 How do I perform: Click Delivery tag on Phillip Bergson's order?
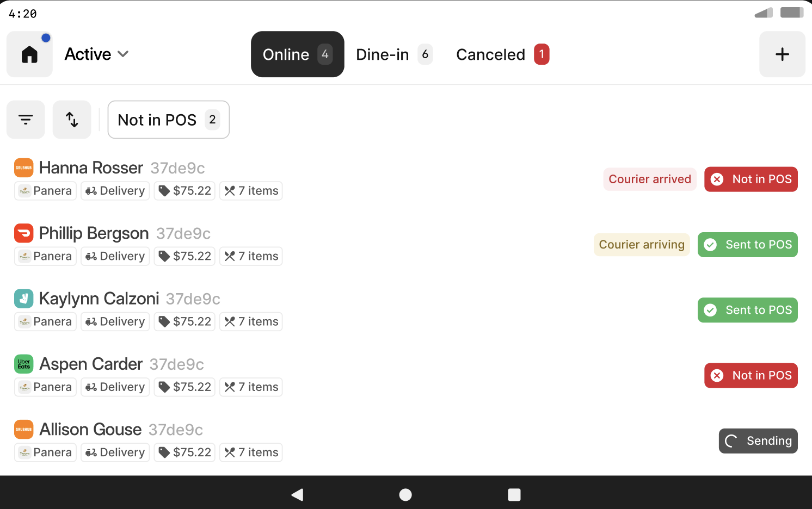[115, 256]
